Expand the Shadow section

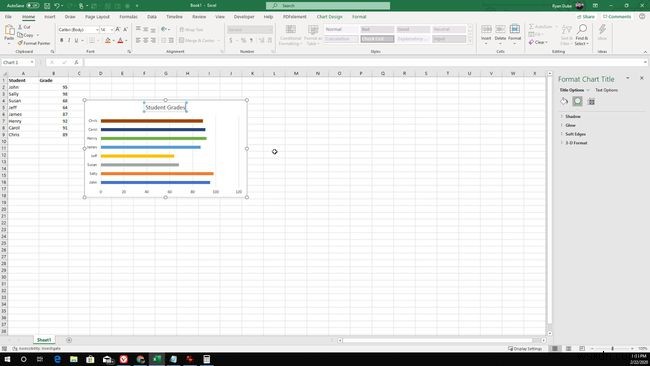[x=572, y=116]
